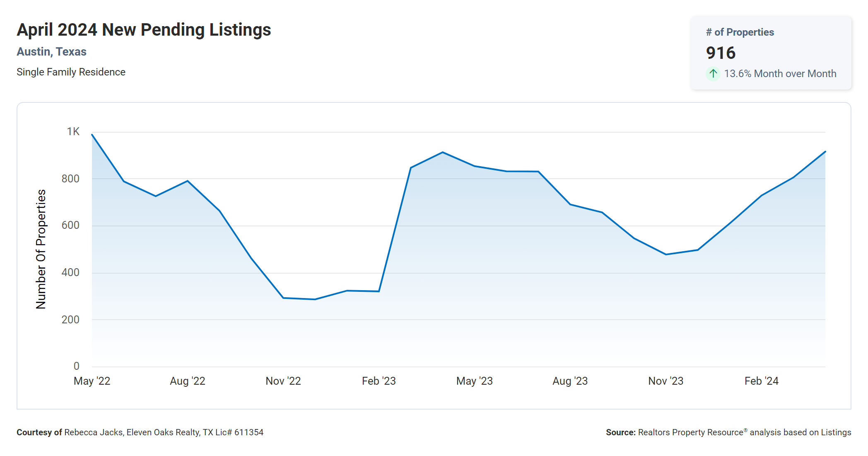Click the May '22 x-axis label
This screenshot has width=868, height=456.
click(92, 381)
